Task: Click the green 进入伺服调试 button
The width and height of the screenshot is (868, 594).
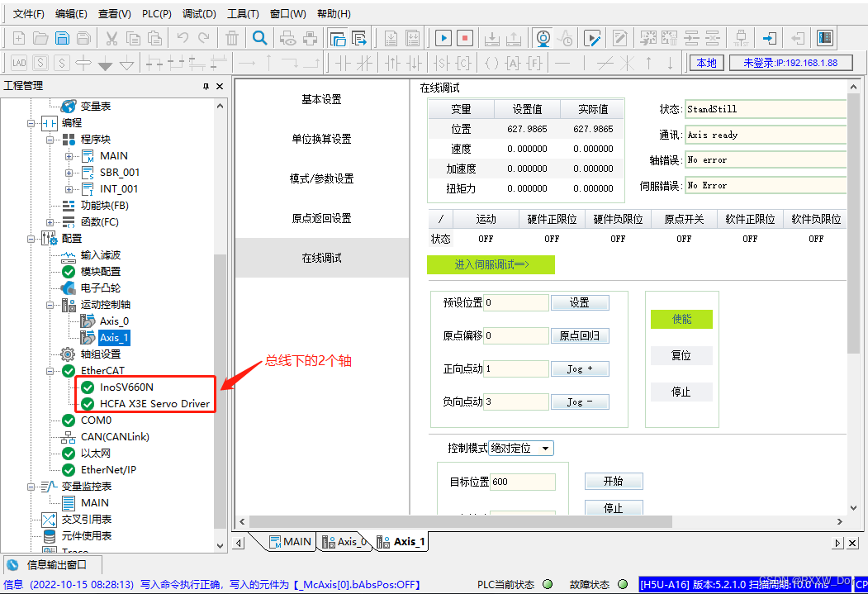Action: coord(491,264)
